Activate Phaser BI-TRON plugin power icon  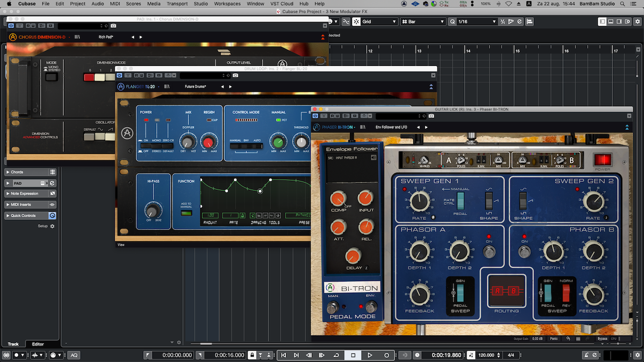coord(314,115)
